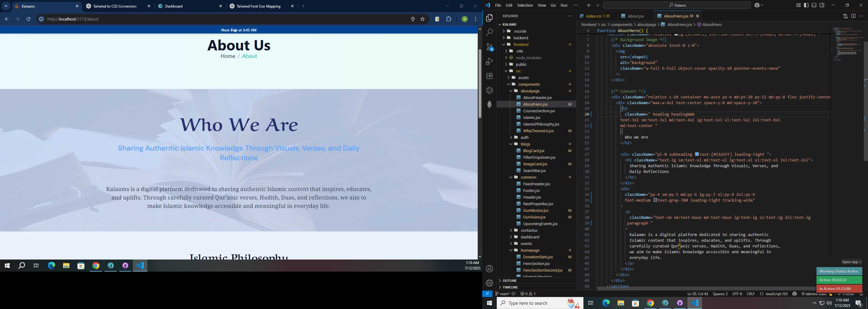Split the editor right using toolbar icon
The width and height of the screenshot is (868, 309).
[x=853, y=16]
